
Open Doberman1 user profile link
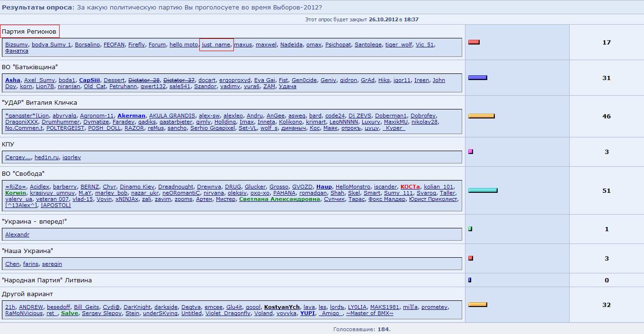391,116
